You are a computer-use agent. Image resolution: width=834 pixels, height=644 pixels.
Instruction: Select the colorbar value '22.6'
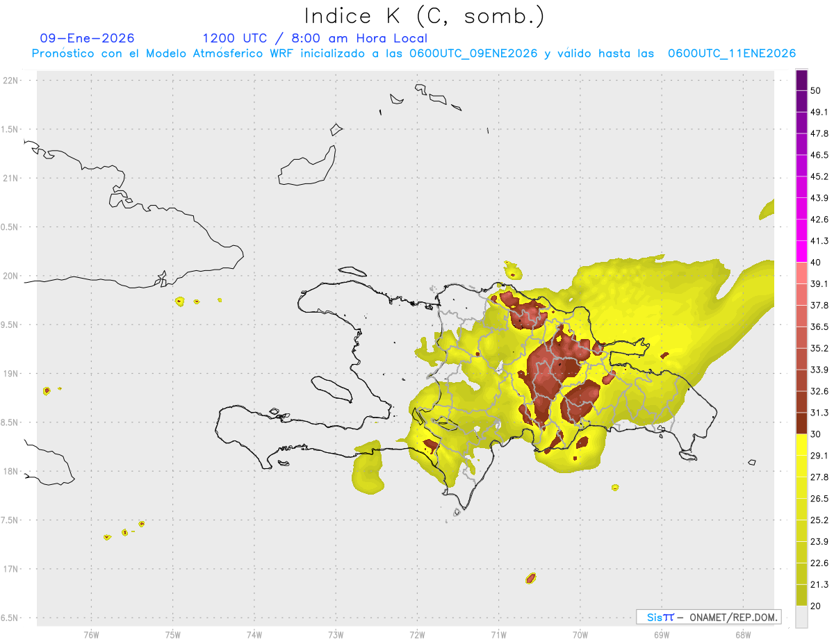(x=819, y=563)
